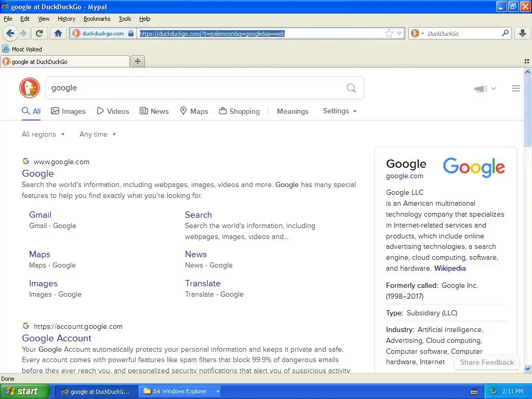Click google.com link in info panel
The image size is (532, 399).
click(x=404, y=176)
